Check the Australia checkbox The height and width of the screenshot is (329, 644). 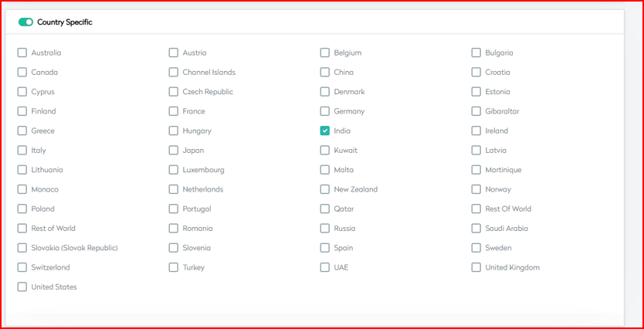(x=22, y=53)
